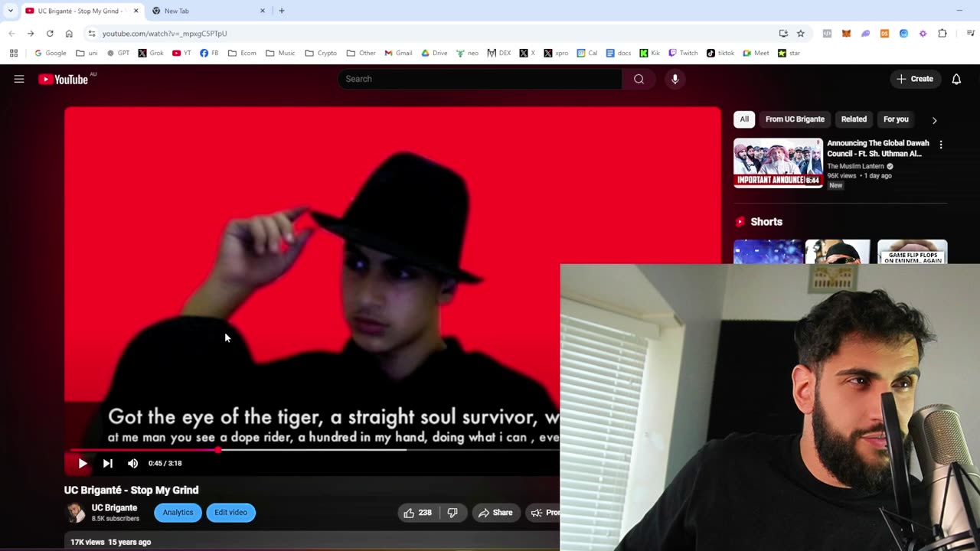Image resolution: width=980 pixels, height=551 pixels.
Task: Open the Drive bookmark
Action: point(433,53)
